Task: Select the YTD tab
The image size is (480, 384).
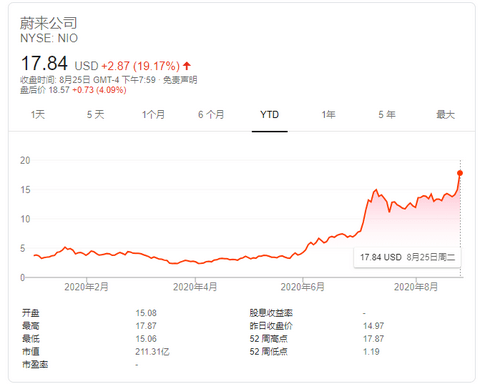Action: pos(269,115)
